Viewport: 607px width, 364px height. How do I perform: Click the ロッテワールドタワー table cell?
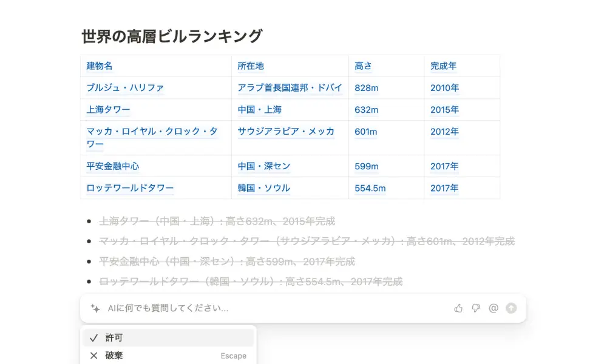pyautogui.click(x=156, y=188)
